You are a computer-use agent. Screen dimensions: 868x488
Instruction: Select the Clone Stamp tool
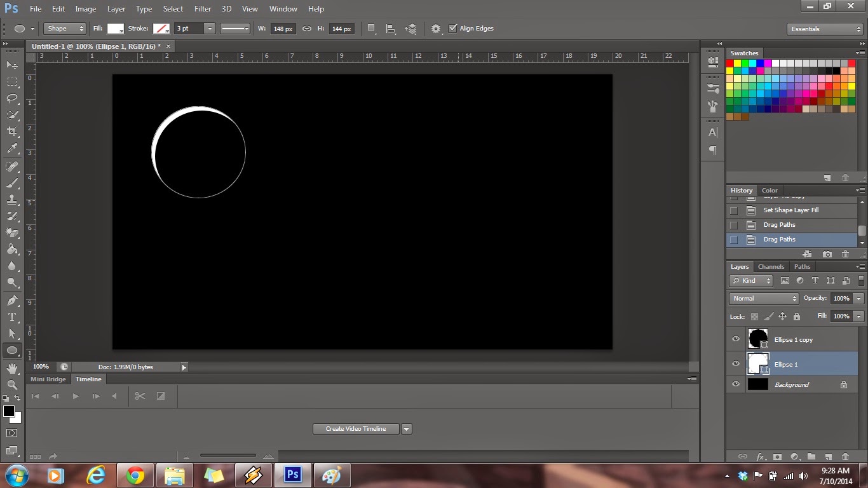12,200
